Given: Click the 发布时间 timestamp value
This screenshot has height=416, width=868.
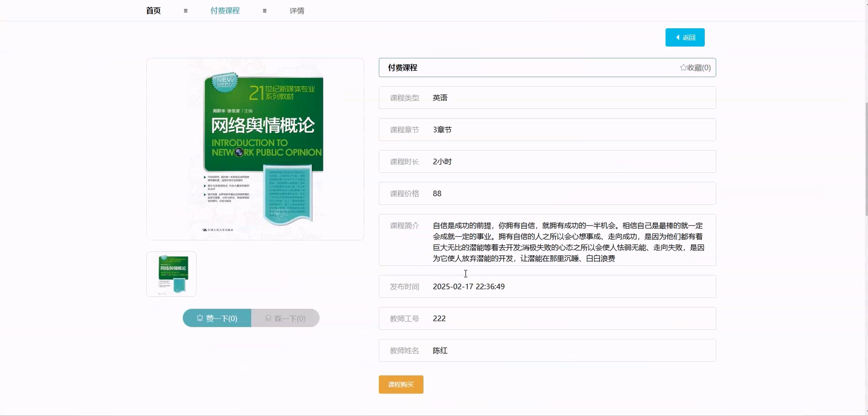Looking at the screenshot, I should (x=469, y=286).
